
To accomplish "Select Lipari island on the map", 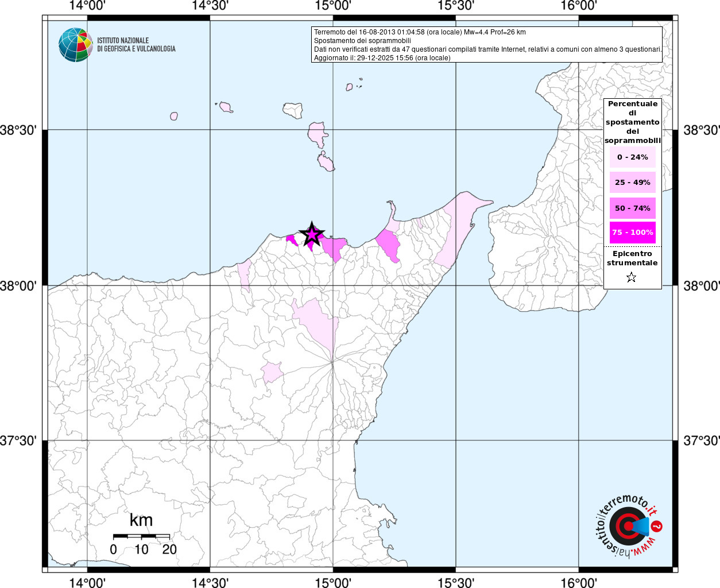I will (316, 134).
